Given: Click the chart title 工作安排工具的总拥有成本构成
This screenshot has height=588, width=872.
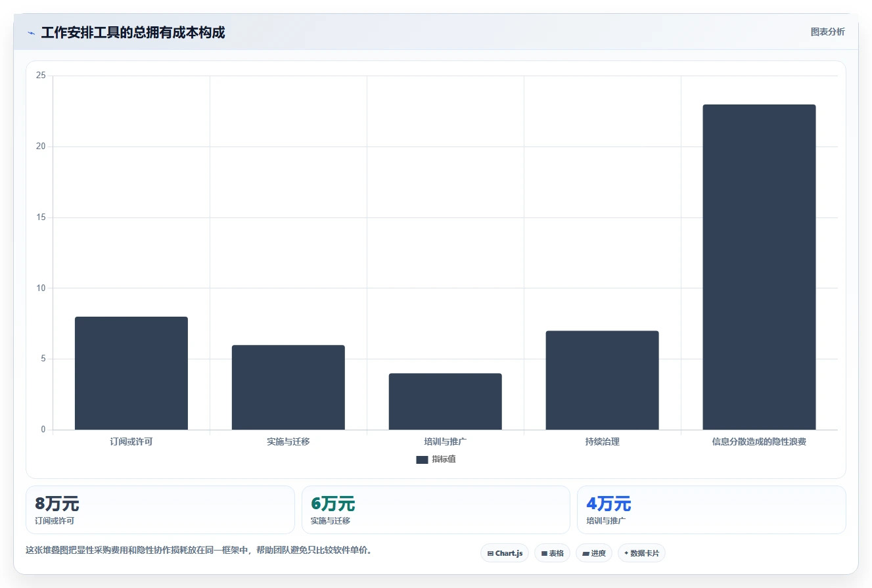Looking at the screenshot, I should point(133,33).
